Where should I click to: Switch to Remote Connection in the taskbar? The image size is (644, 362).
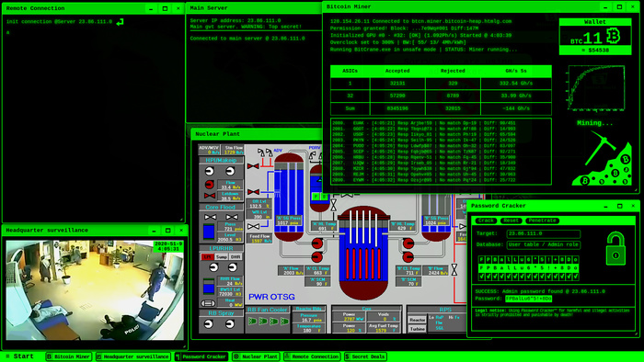[x=312, y=356]
